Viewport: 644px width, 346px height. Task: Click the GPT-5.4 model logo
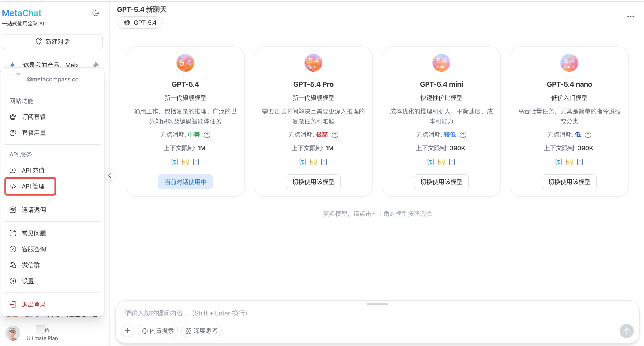pyautogui.click(x=185, y=63)
